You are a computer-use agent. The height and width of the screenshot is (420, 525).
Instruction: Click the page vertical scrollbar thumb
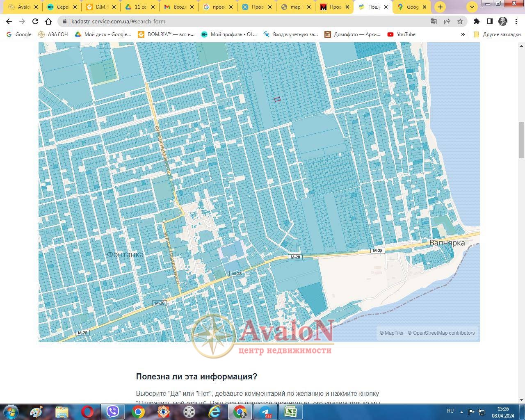click(521, 139)
